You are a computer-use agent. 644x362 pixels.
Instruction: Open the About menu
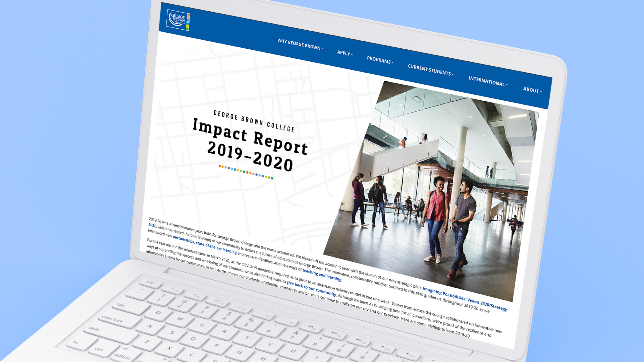click(532, 90)
